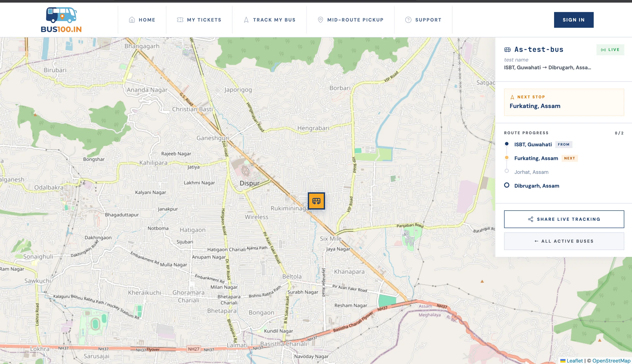Click the bus marker on the map

(316, 201)
